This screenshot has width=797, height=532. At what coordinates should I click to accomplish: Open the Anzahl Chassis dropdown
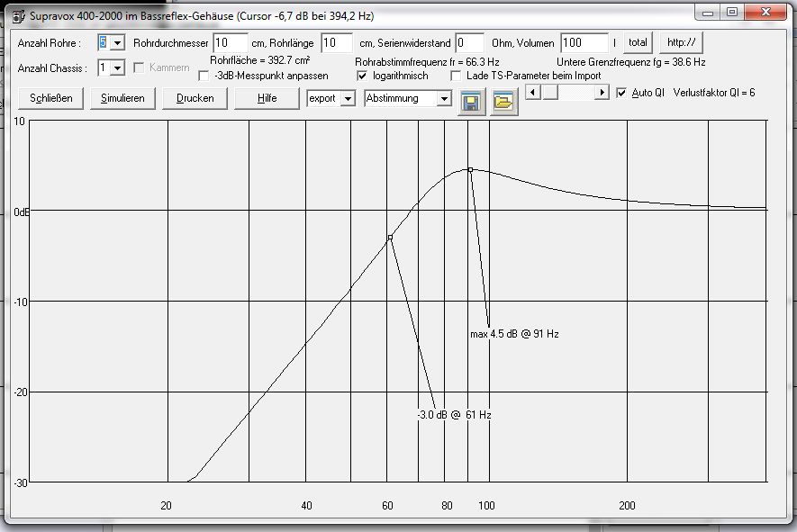[x=117, y=68]
